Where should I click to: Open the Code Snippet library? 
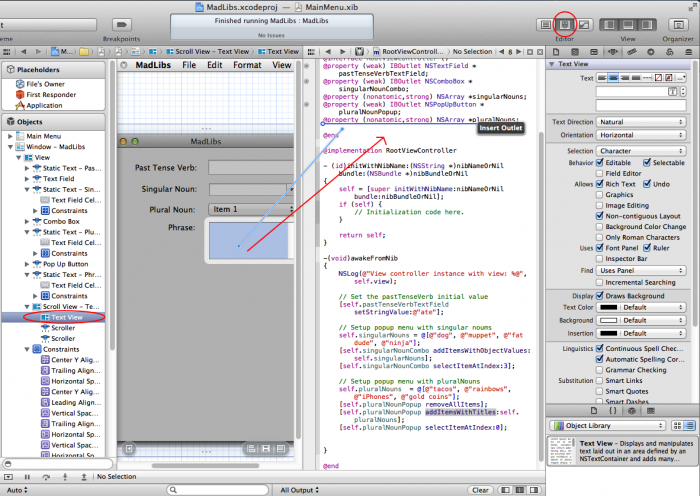613,411
